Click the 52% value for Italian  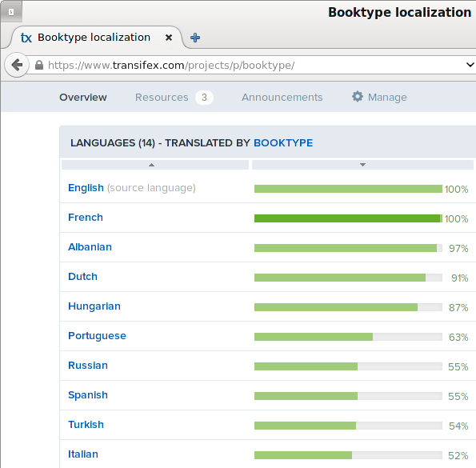pos(458,455)
